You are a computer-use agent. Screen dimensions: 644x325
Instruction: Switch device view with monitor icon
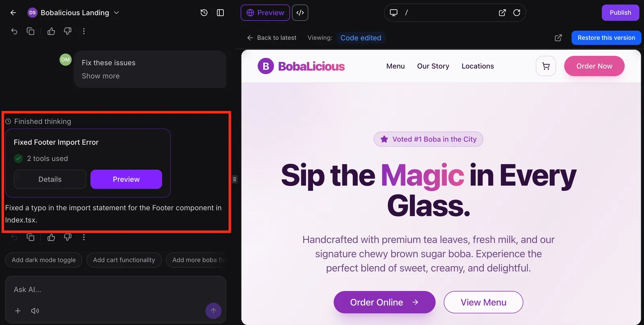tap(394, 12)
